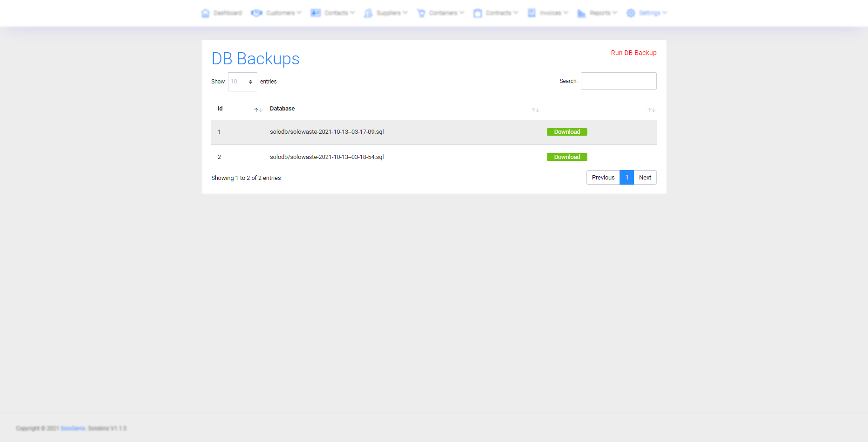Click the Suppliers person icon
The width and height of the screenshot is (868, 442).
(x=368, y=13)
